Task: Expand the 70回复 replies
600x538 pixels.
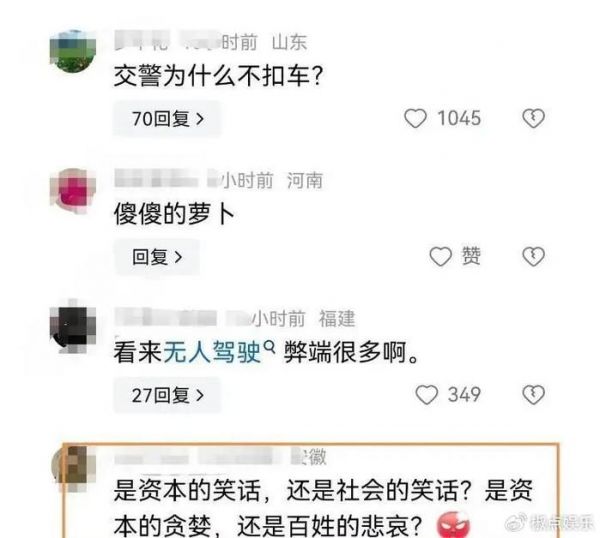Action: click(167, 118)
